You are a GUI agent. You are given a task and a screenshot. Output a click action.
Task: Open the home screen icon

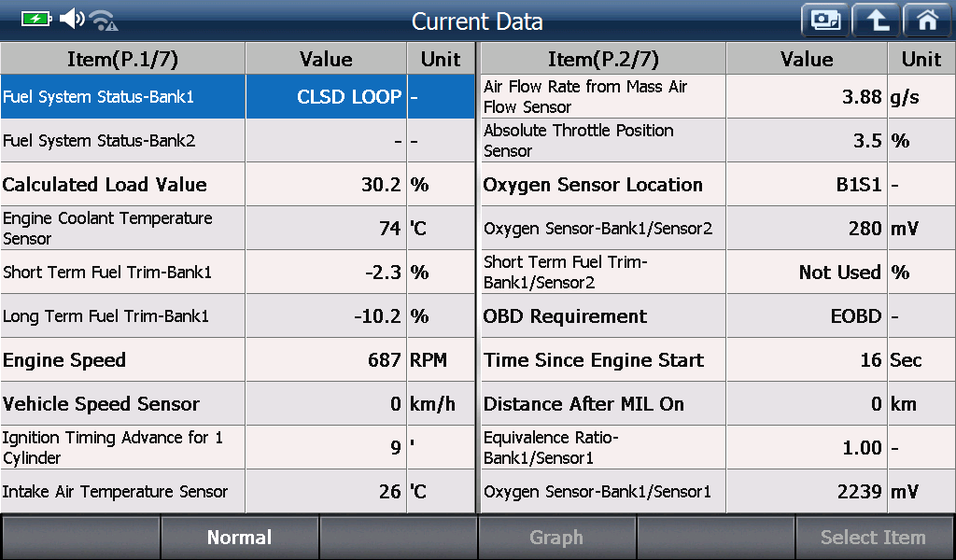pyautogui.click(x=927, y=21)
